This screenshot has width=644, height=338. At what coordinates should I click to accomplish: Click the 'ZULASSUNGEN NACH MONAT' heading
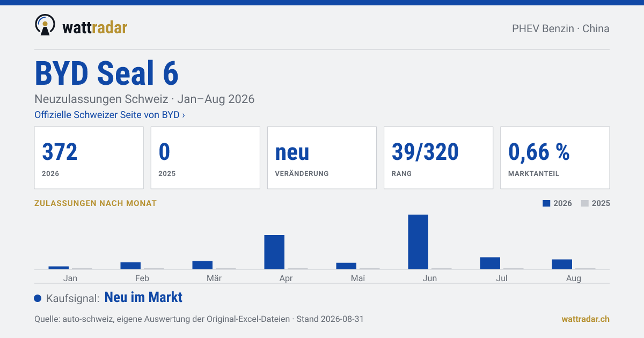point(96,203)
